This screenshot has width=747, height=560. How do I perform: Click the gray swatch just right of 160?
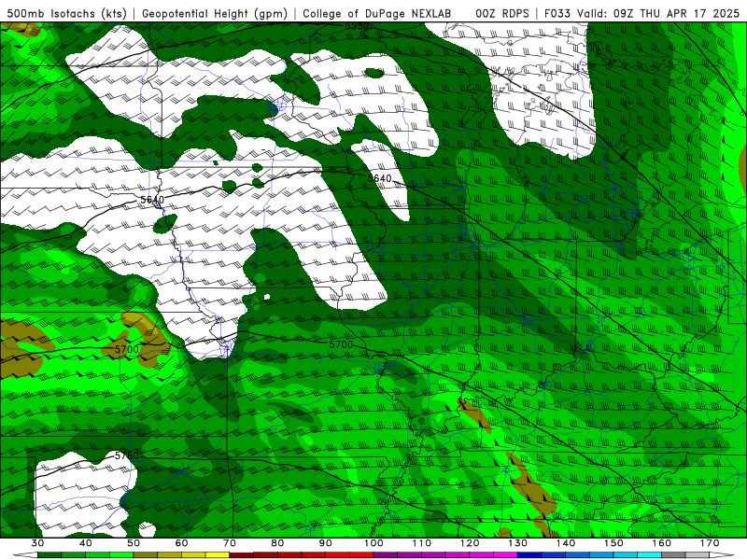click(x=673, y=555)
